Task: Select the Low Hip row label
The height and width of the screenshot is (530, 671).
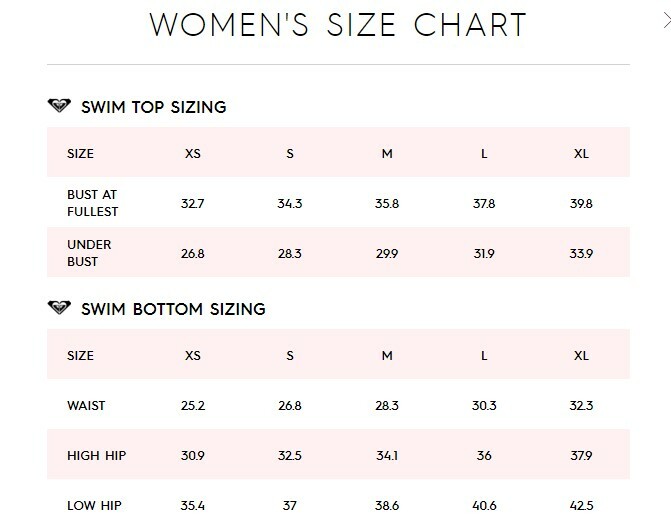Action: tap(94, 506)
